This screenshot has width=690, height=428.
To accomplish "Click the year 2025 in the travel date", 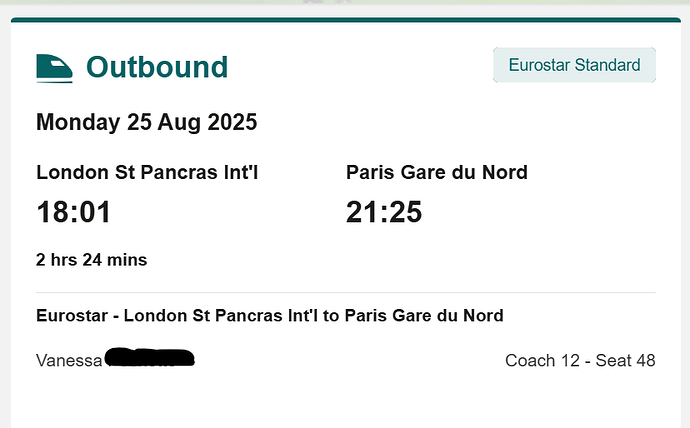I will (x=233, y=123).
